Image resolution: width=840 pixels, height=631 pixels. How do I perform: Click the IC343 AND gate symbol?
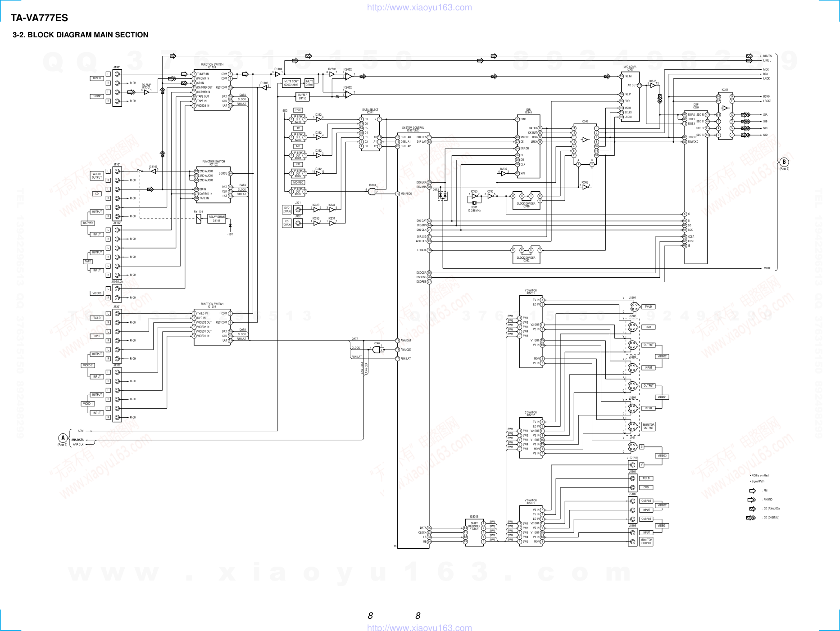pos(372,191)
